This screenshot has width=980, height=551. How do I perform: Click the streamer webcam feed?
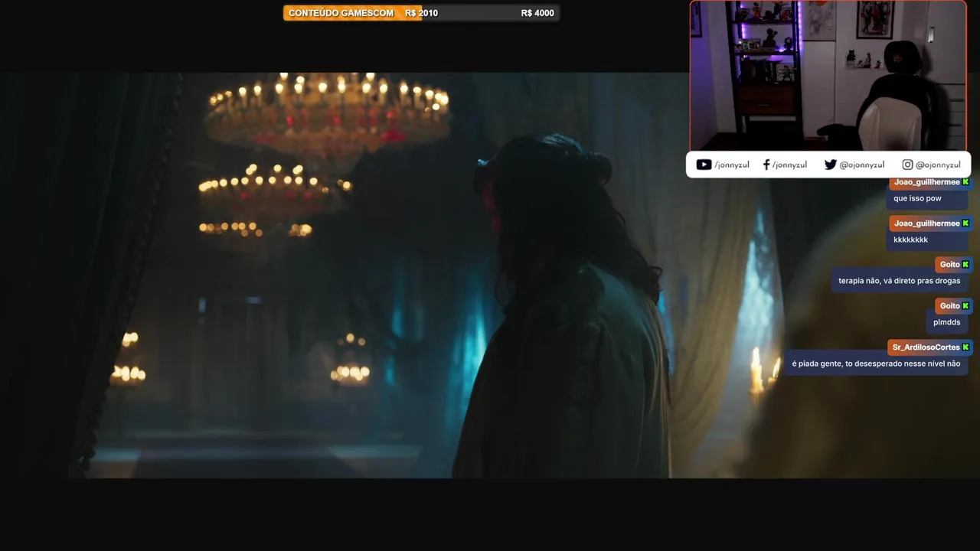(828, 76)
